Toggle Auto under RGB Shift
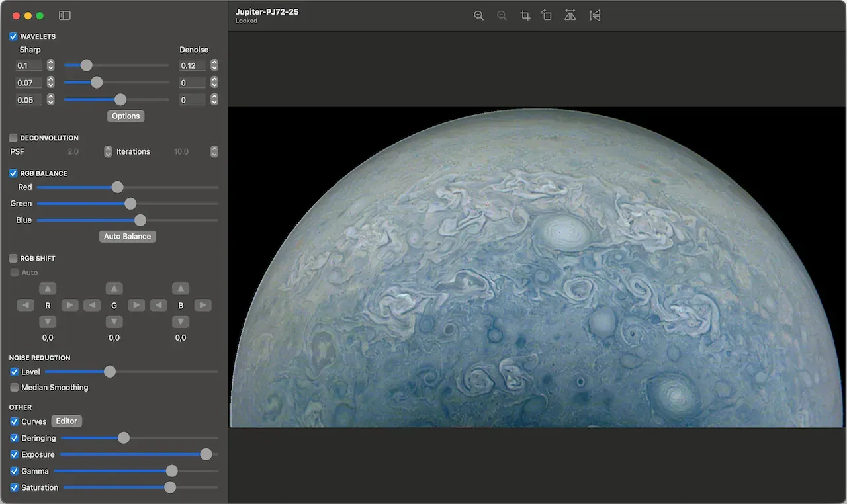The image size is (847, 504). [x=14, y=272]
